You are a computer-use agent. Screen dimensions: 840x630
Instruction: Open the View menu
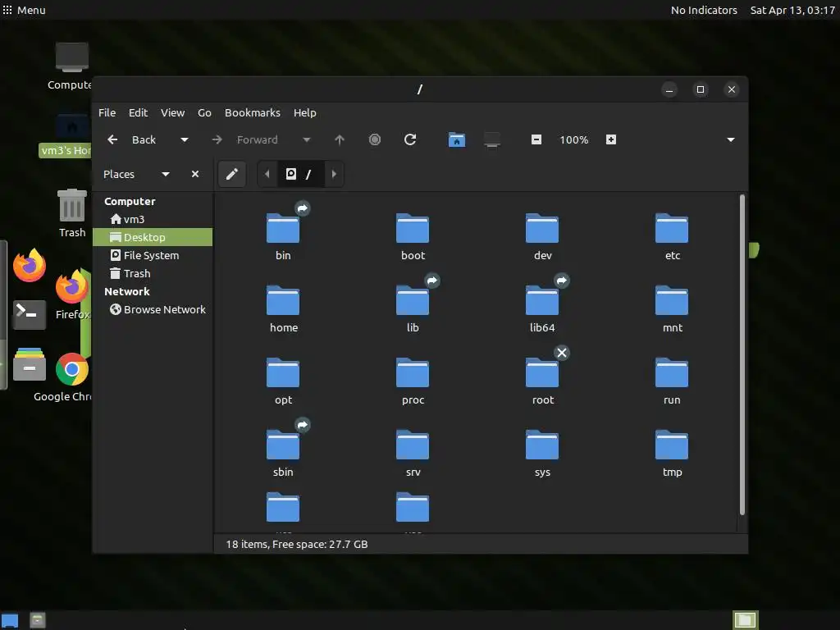[x=172, y=113]
